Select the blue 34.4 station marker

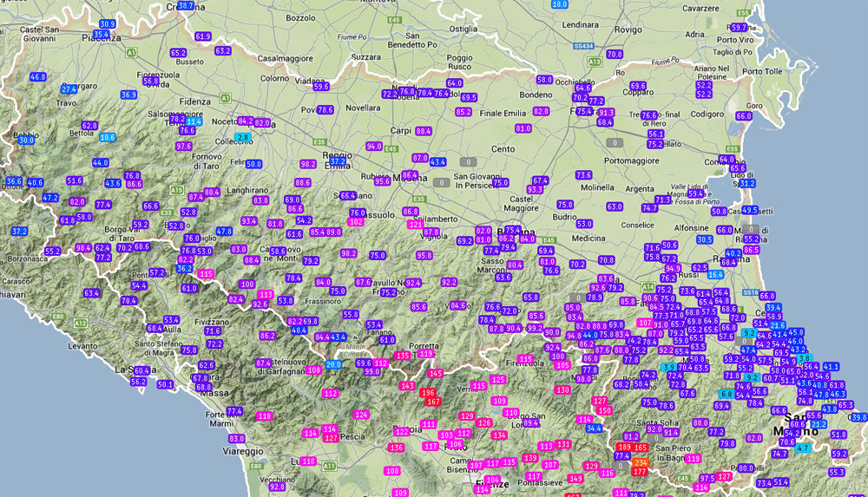pyautogui.click(x=595, y=428)
